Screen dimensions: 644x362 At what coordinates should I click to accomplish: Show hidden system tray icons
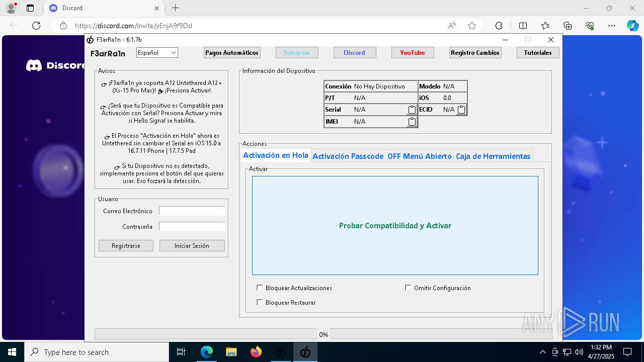coord(542,352)
